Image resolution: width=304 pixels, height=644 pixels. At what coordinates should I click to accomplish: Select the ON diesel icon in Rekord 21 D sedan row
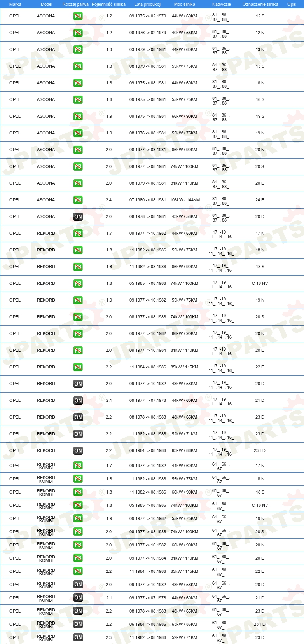point(78,401)
